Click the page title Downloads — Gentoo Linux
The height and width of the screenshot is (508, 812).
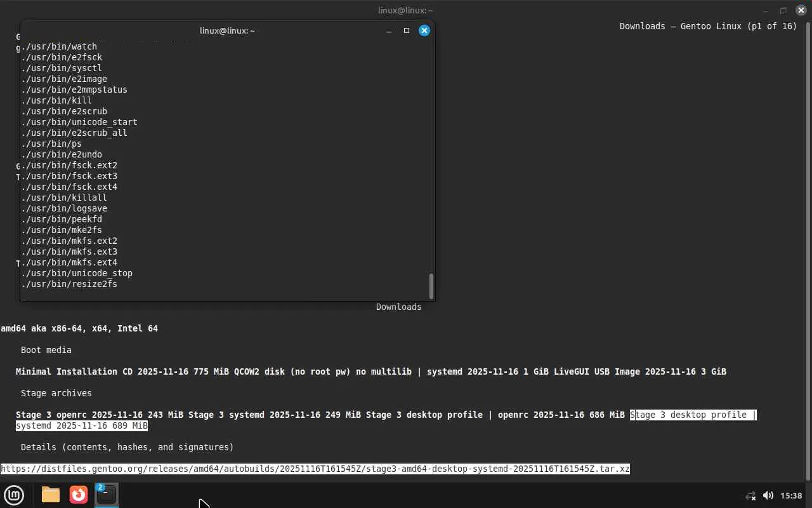click(x=709, y=26)
